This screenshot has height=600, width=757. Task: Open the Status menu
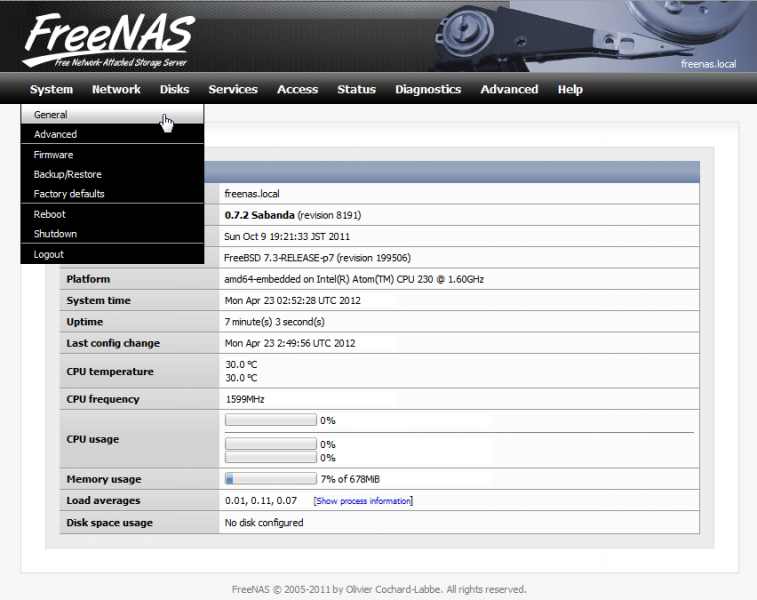(x=356, y=89)
